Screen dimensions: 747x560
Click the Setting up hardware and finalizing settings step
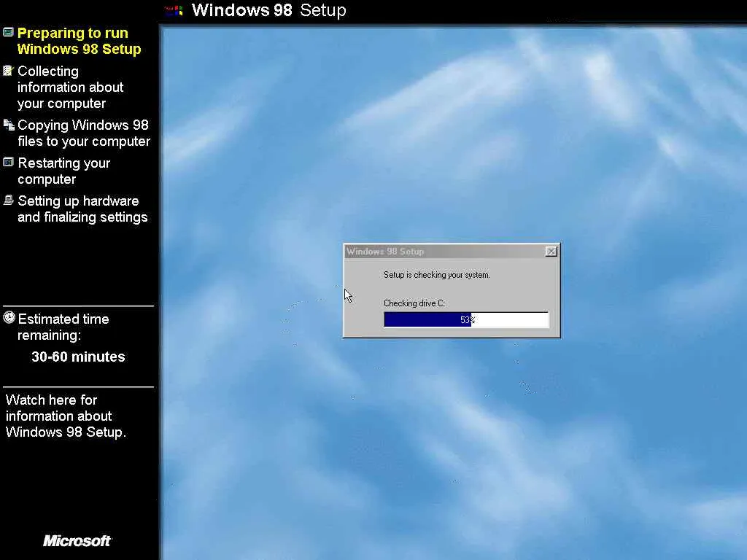point(82,209)
